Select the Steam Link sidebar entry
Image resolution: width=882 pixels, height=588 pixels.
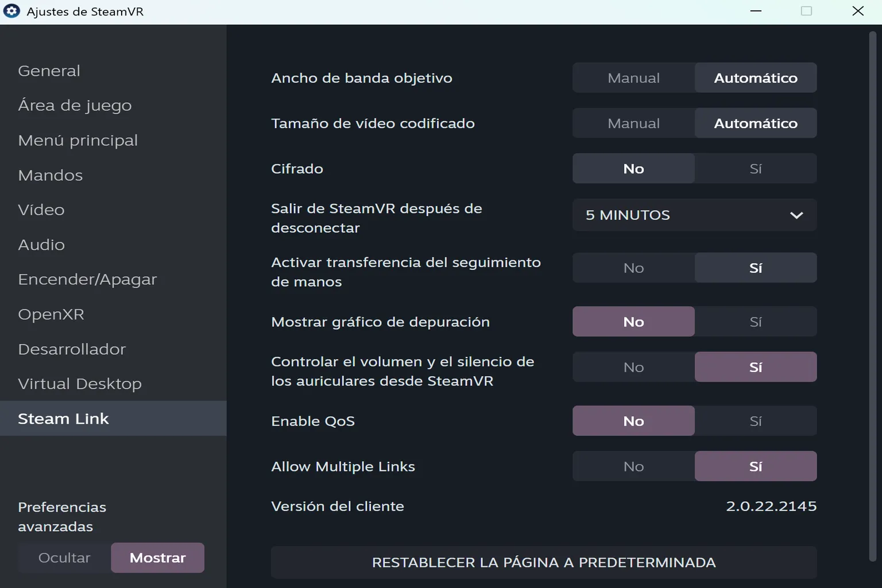113,419
